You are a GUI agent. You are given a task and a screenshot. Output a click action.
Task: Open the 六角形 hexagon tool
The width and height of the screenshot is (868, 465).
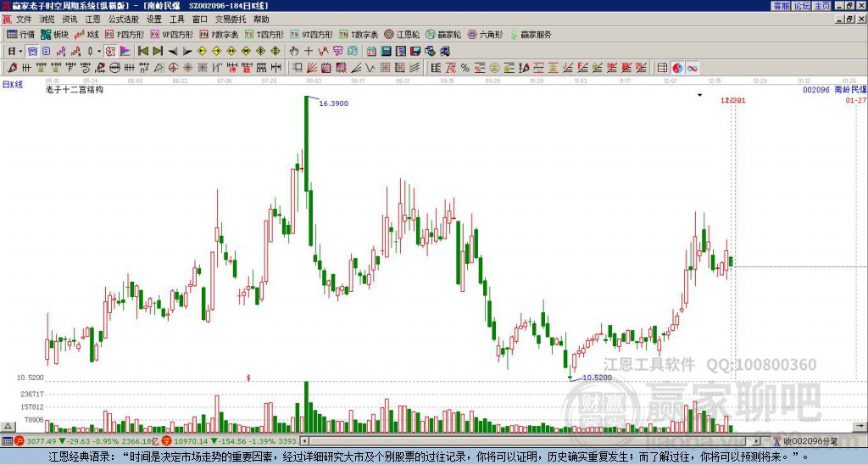coord(486,34)
